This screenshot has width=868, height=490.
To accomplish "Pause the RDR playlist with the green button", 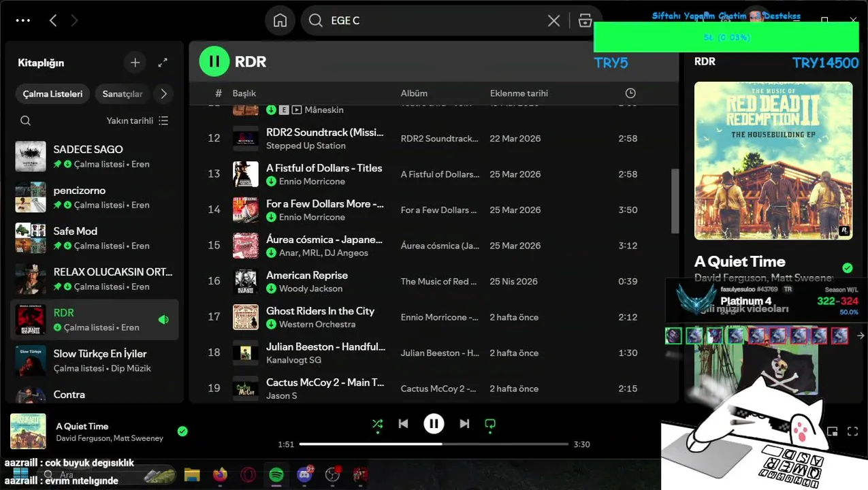I will pos(214,61).
